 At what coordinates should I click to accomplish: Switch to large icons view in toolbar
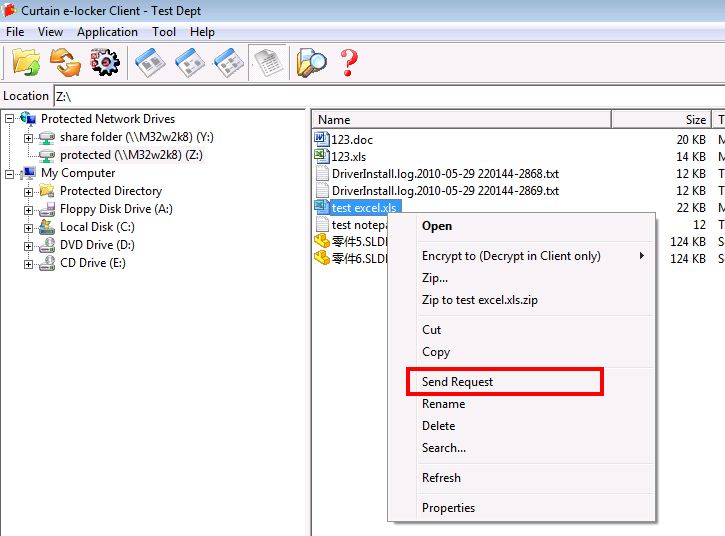click(150, 62)
